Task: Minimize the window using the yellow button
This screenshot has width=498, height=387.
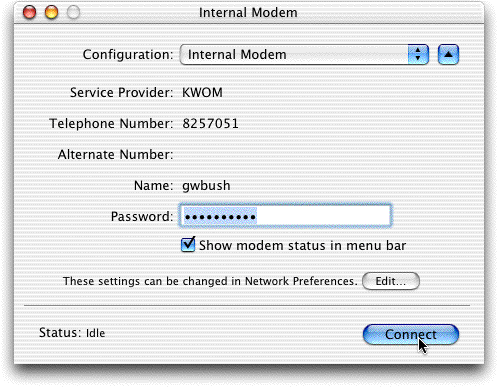Action: [x=51, y=13]
